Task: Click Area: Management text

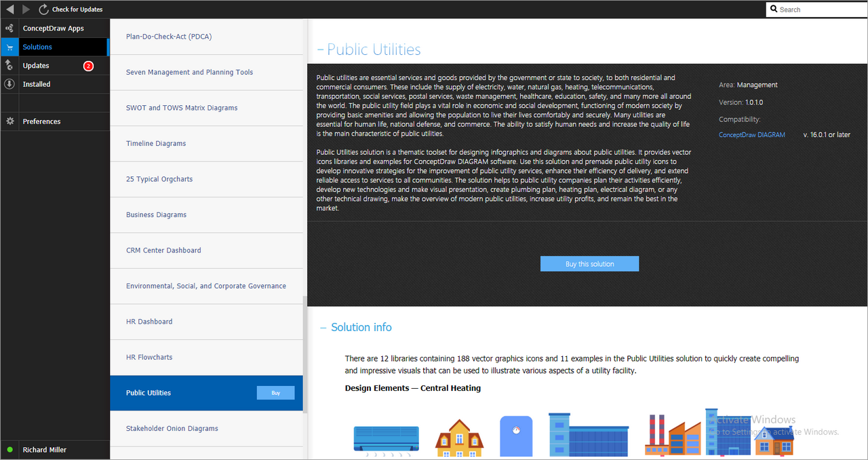Action: click(x=748, y=85)
